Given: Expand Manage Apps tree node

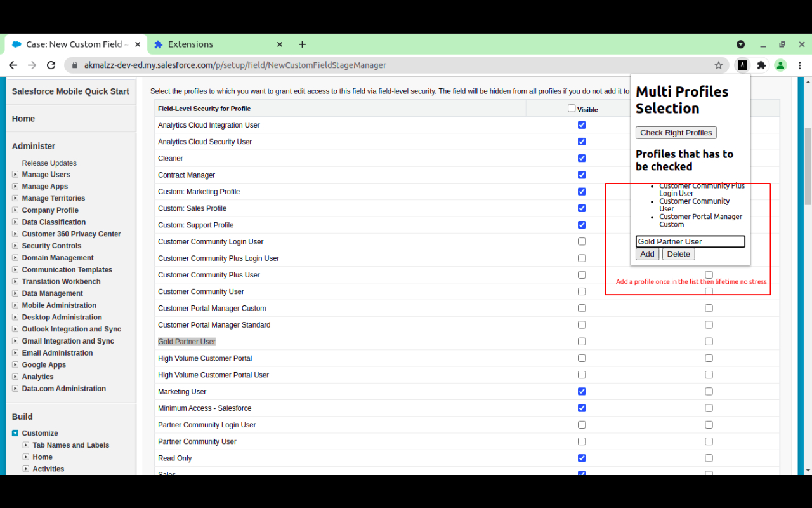Looking at the screenshot, I should 15,187.
